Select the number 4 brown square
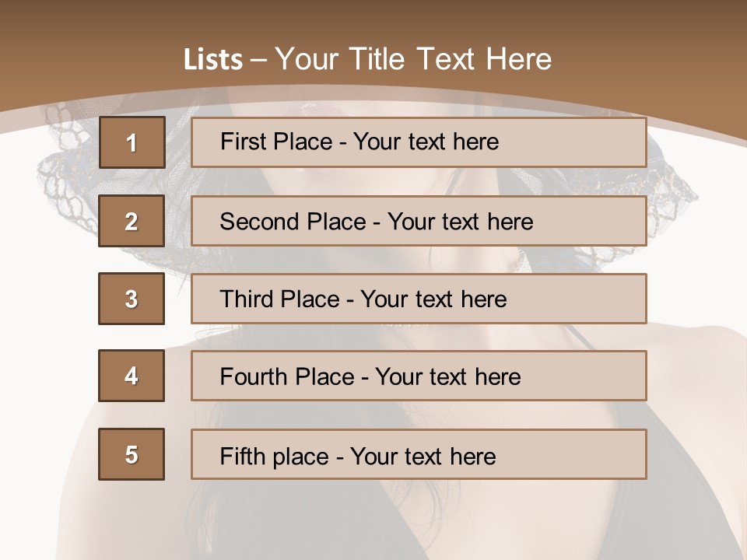Screen dimensions: 747x560 pos(132,376)
